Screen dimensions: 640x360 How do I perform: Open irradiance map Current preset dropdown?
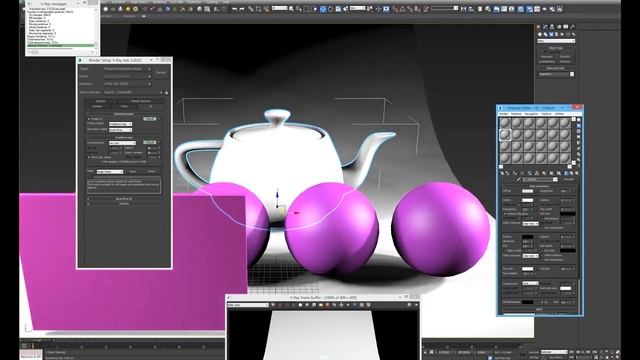click(x=122, y=143)
